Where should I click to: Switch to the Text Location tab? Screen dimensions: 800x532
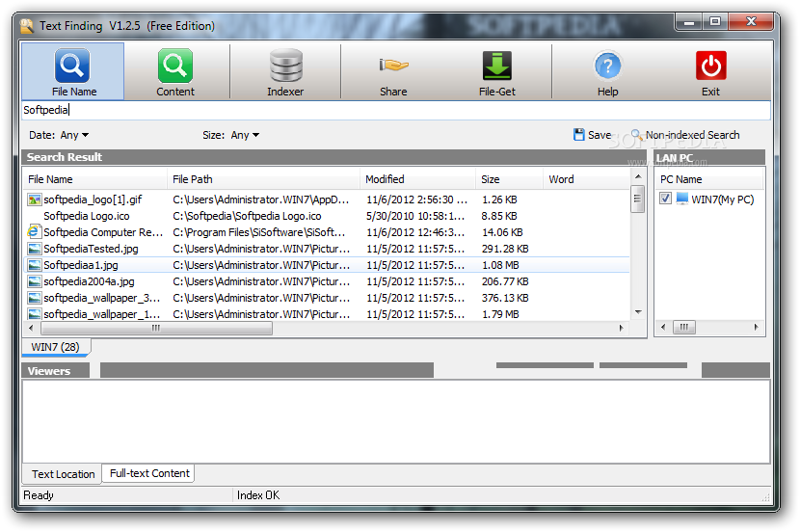pos(63,474)
